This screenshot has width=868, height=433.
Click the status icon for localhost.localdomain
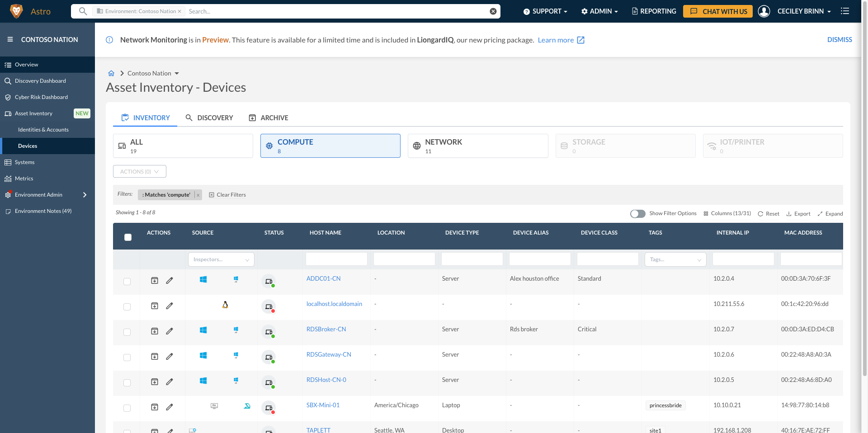[269, 307]
